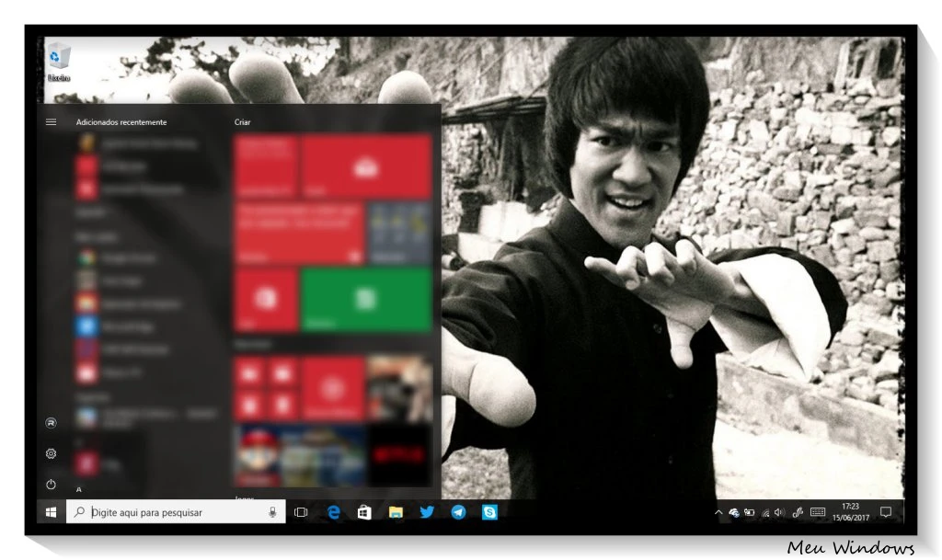Open Windows Ink Workspace from the tray
Screen dimensions: 942x560
pyautogui.click(x=796, y=512)
